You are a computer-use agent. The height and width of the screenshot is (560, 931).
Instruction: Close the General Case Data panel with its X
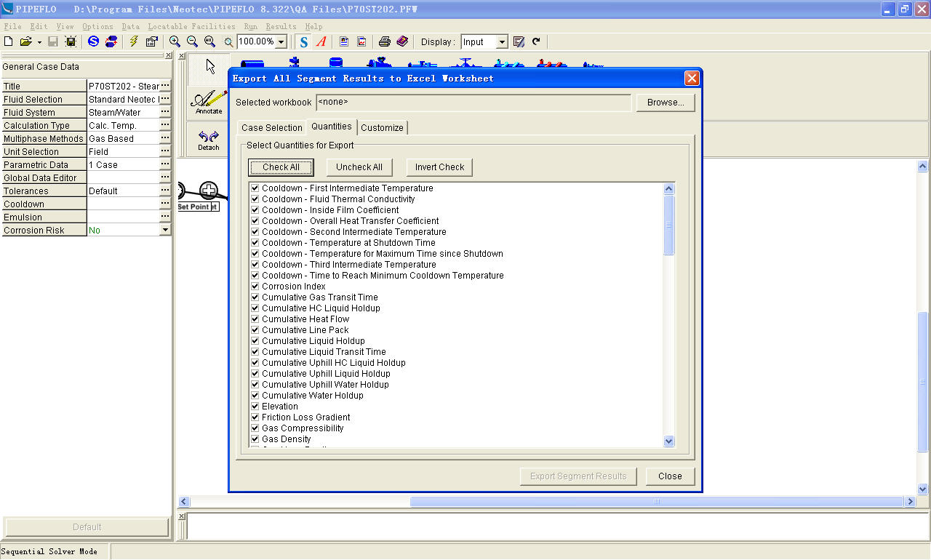pyautogui.click(x=169, y=55)
